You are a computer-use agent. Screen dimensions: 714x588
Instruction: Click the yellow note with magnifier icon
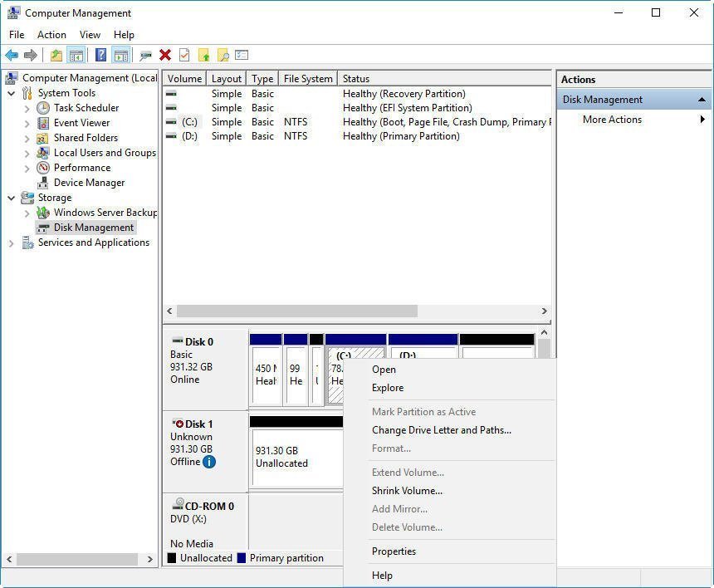[x=223, y=56]
